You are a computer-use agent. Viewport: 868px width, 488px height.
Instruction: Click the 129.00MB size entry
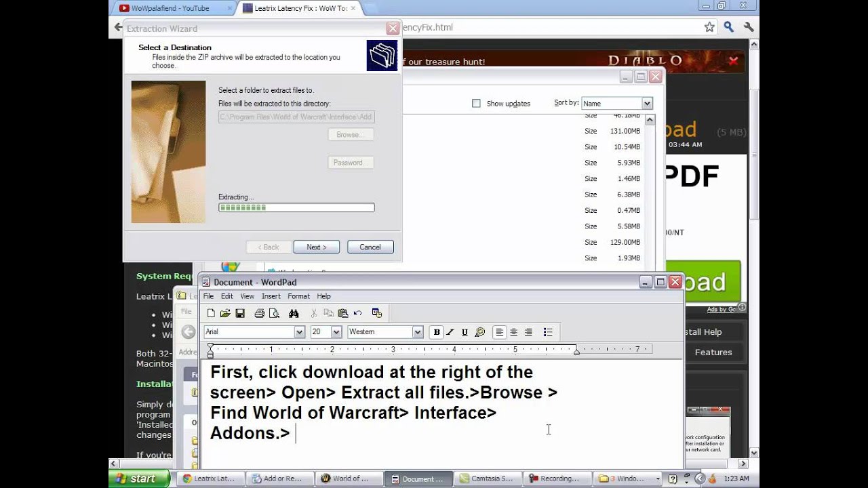pos(625,242)
